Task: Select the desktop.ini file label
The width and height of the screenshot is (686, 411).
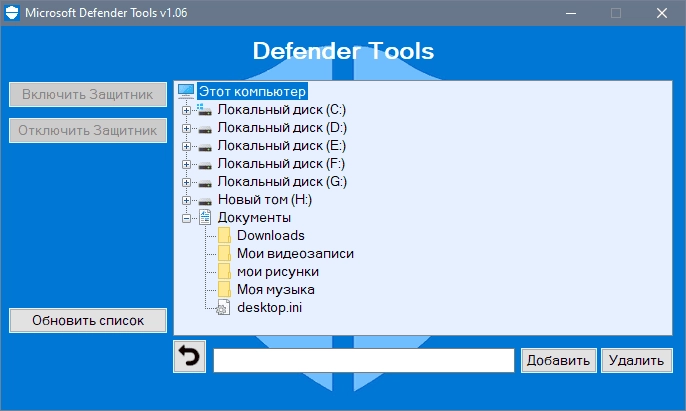Action: (x=270, y=307)
